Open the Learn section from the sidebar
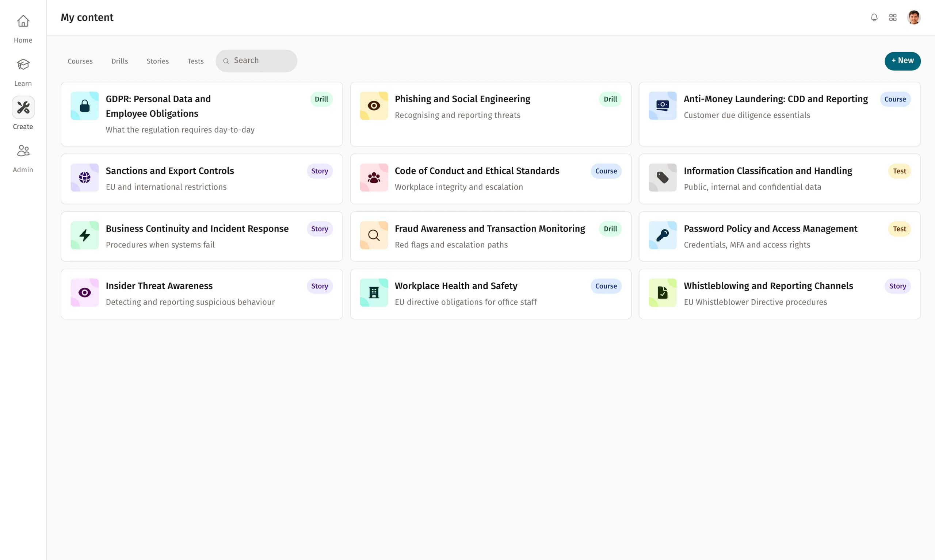Image resolution: width=935 pixels, height=560 pixels. [x=23, y=65]
